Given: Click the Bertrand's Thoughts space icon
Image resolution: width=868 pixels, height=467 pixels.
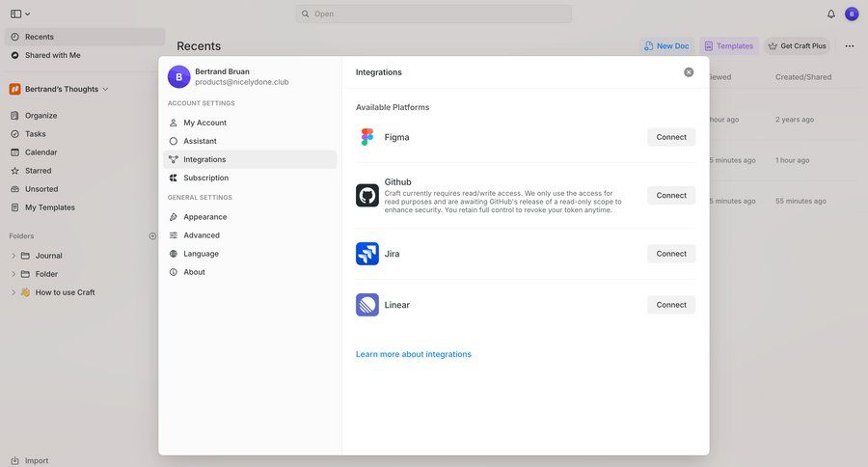Looking at the screenshot, I should pos(14,89).
